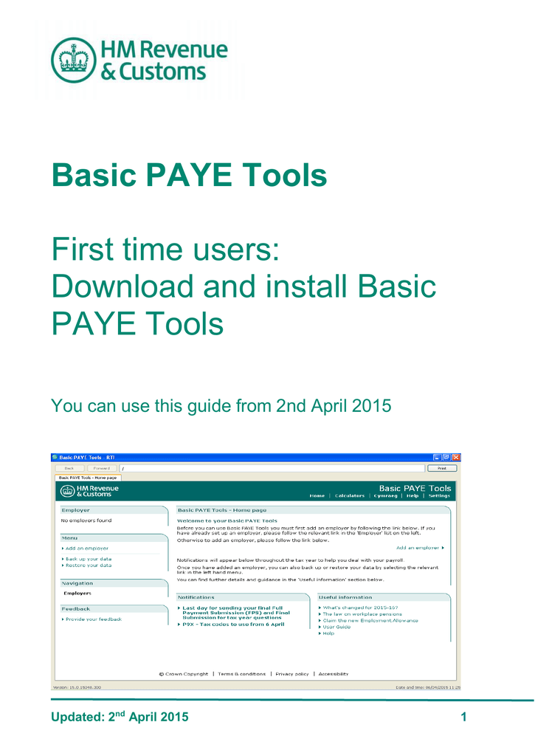Screen dimensions: 535x756
Task: Close the Basic PAYE Tools window
Action: tap(456, 457)
